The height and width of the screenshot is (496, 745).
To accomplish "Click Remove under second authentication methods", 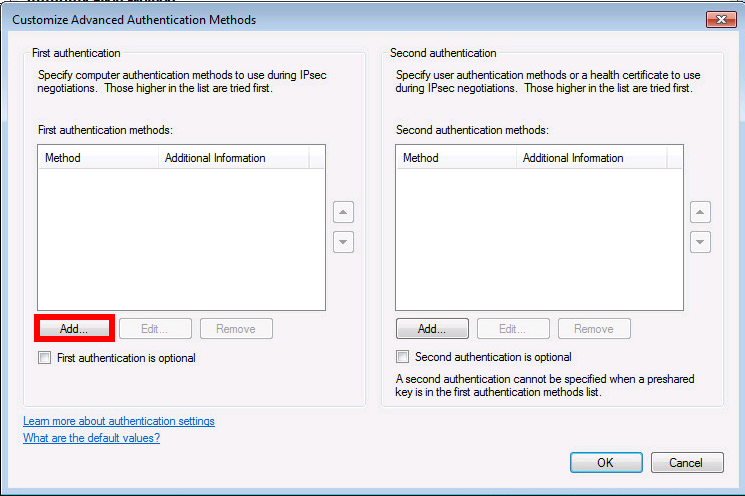I will click(594, 329).
